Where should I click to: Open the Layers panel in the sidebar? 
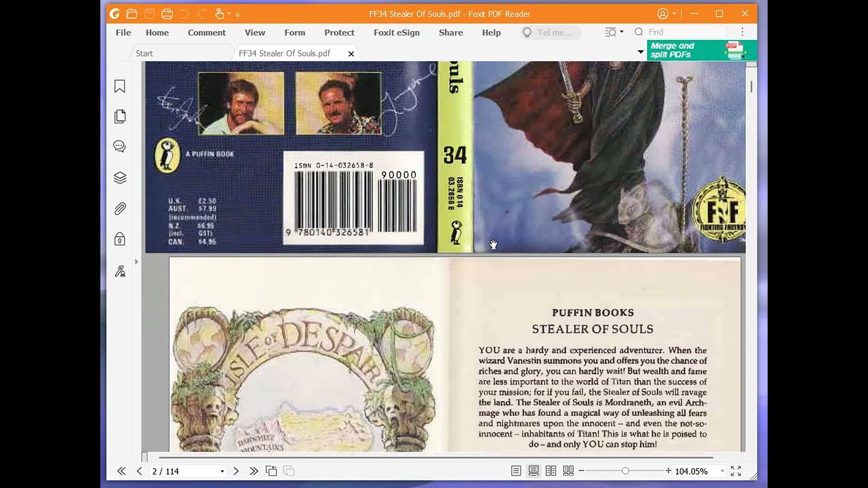point(120,178)
